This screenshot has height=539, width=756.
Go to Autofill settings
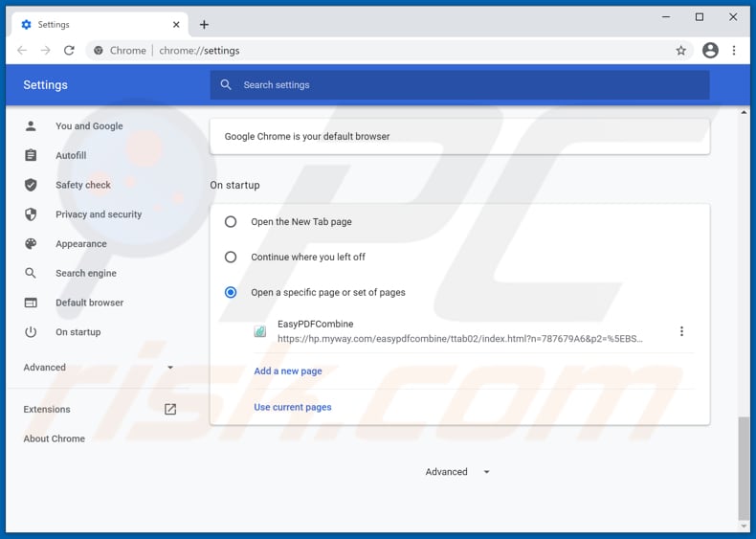point(71,155)
